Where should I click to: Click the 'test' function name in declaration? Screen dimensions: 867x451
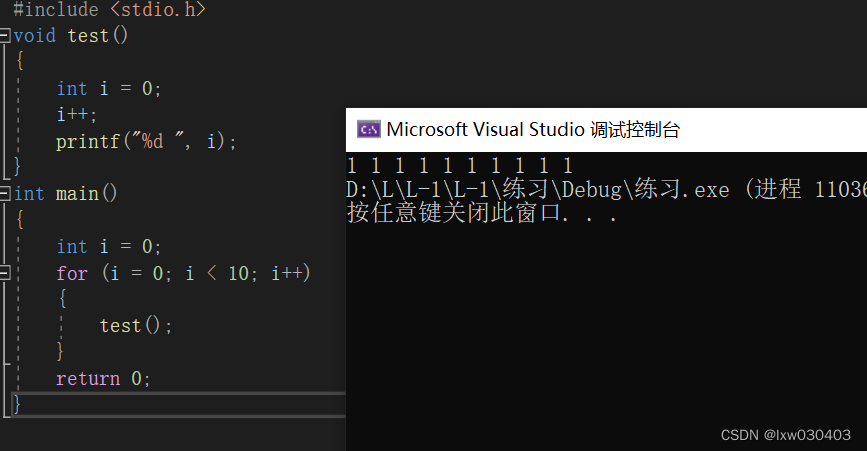(88, 36)
